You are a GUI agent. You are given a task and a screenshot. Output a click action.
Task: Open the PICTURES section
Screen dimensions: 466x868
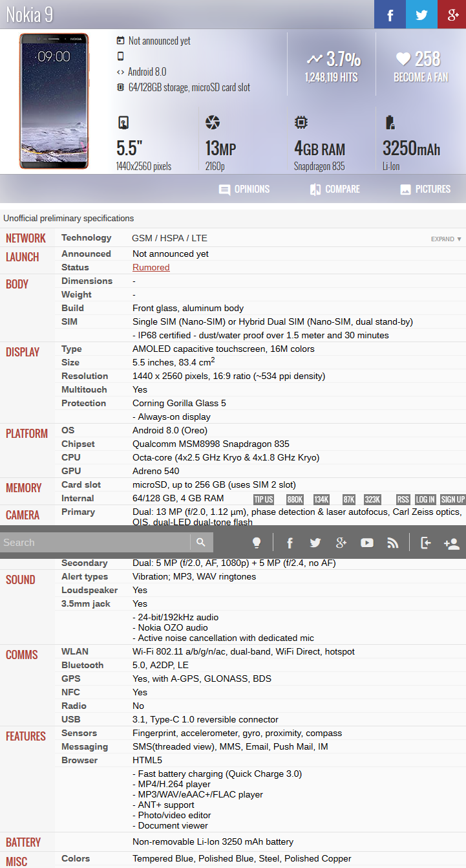(x=425, y=190)
